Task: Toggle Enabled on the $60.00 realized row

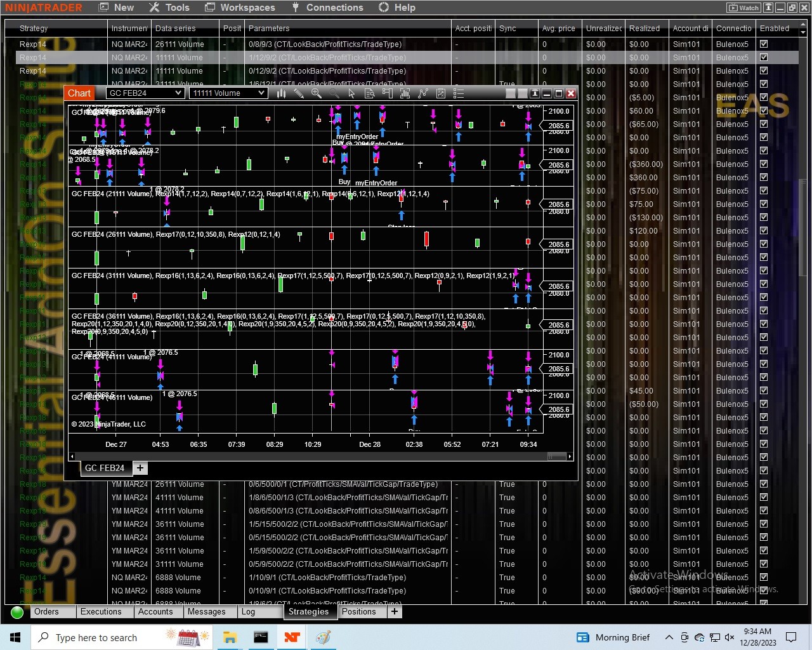Action: coord(764,111)
